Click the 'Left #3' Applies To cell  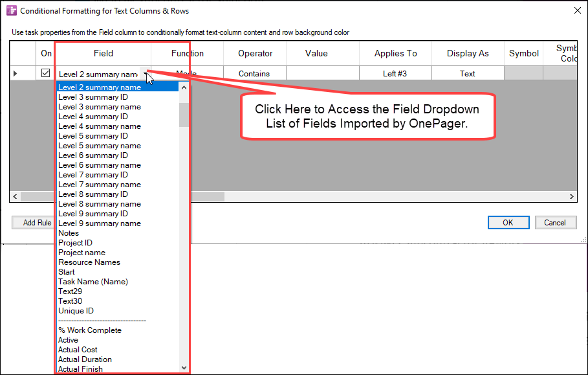(x=395, y=73)
